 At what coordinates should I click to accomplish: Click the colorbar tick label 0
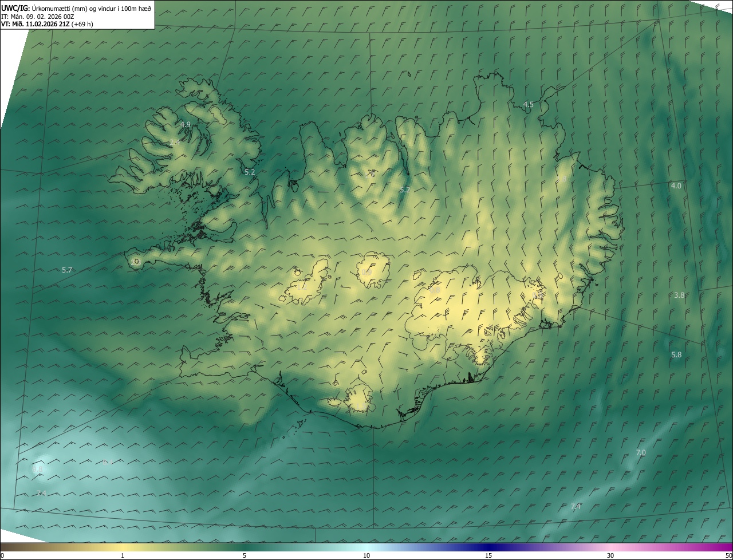coord(2,555)
